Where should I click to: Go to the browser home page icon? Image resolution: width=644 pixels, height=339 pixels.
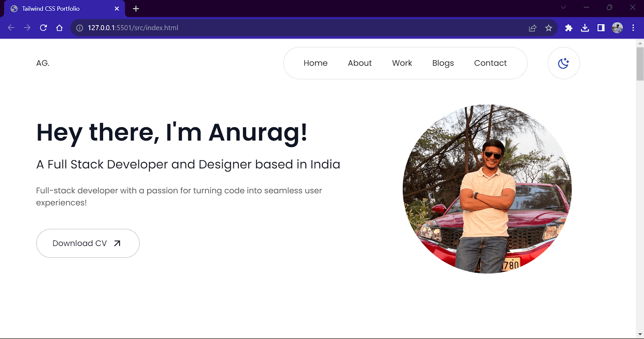60,28
